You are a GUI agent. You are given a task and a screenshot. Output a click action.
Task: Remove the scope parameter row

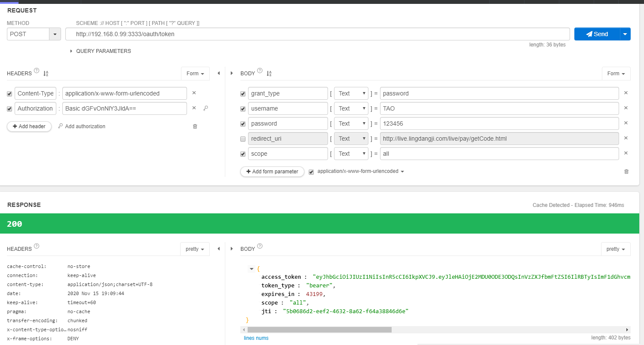tap(626, 153)
